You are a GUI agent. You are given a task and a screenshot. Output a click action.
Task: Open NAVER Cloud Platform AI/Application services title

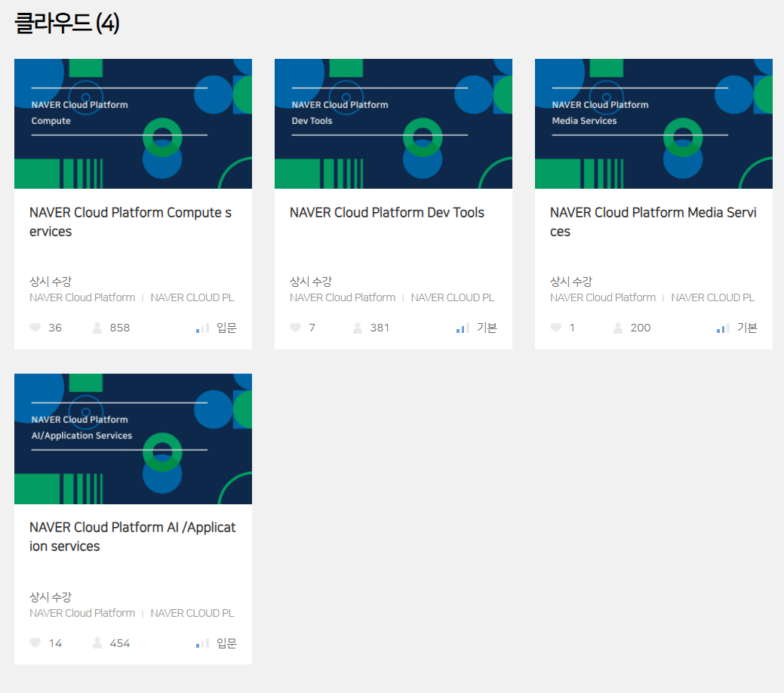[133, 537]
